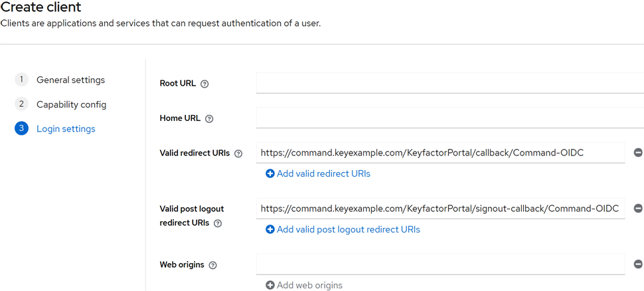
Task: Go to Capability config step
Action: pyautogui.click(x=71, y=104)
